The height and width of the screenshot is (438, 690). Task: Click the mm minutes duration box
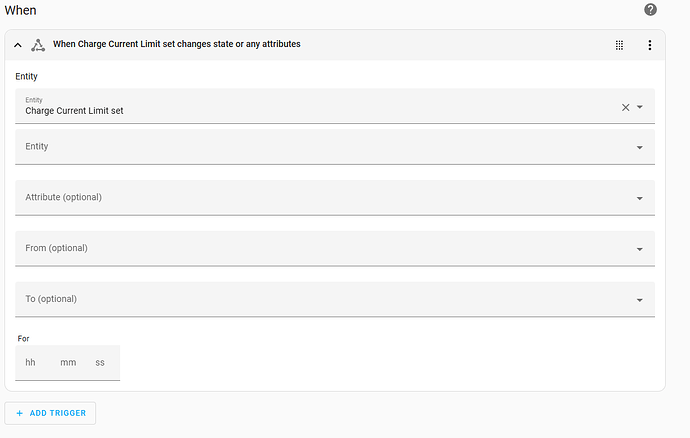click(68, 363)
